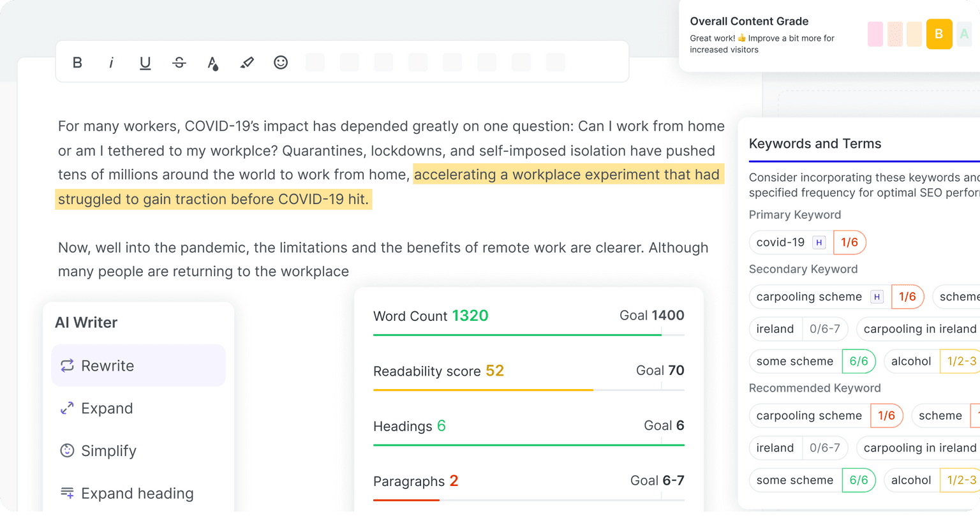Apply Strikethrough formatting
Screen dimensions: 980x523
pyautogui.click(x=179, y=63)
